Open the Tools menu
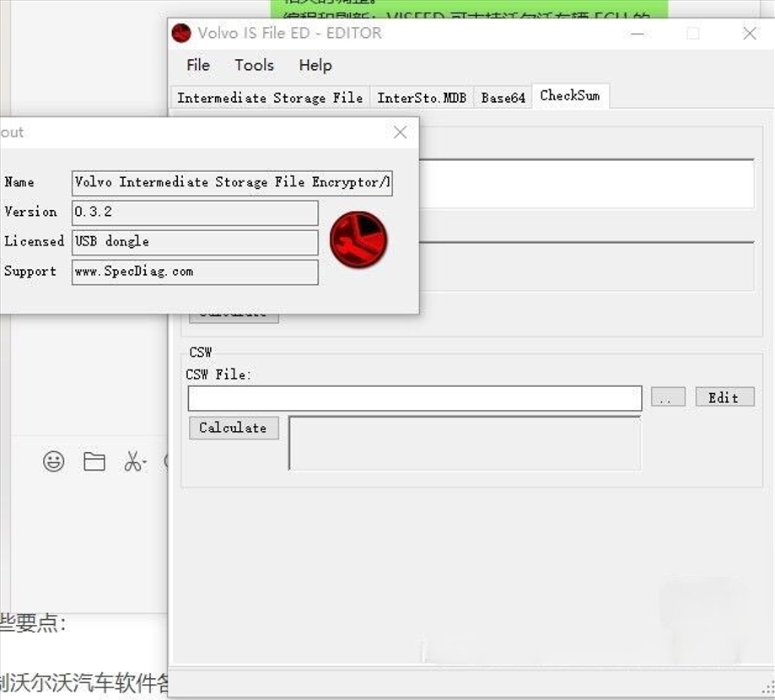Image resolution: width=775 pixels, height=700 pixels. click(x=254, y=65)
